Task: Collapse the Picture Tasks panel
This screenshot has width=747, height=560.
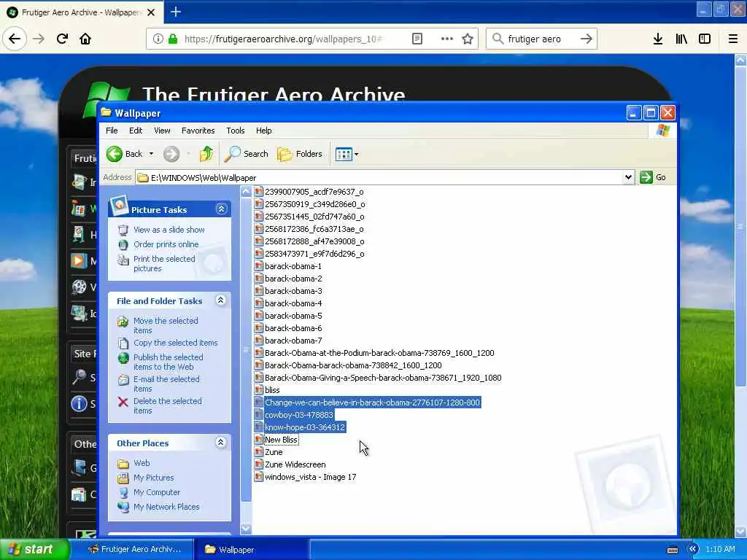Action: pos(221,209)
